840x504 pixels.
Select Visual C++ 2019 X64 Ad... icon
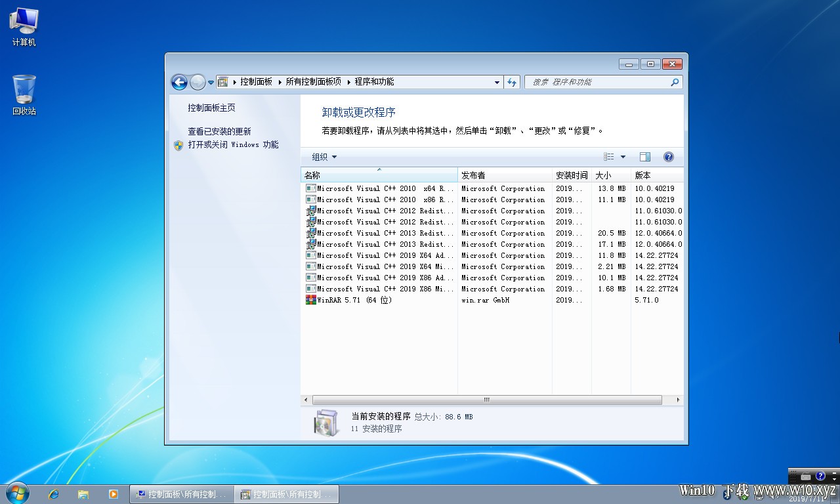pos(310,255)
